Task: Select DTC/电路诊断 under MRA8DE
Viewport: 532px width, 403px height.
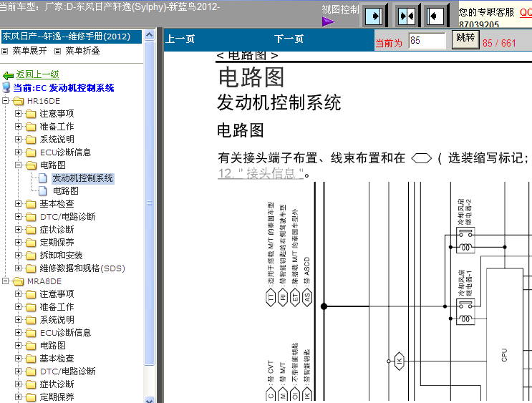Action: pos(67,372)
